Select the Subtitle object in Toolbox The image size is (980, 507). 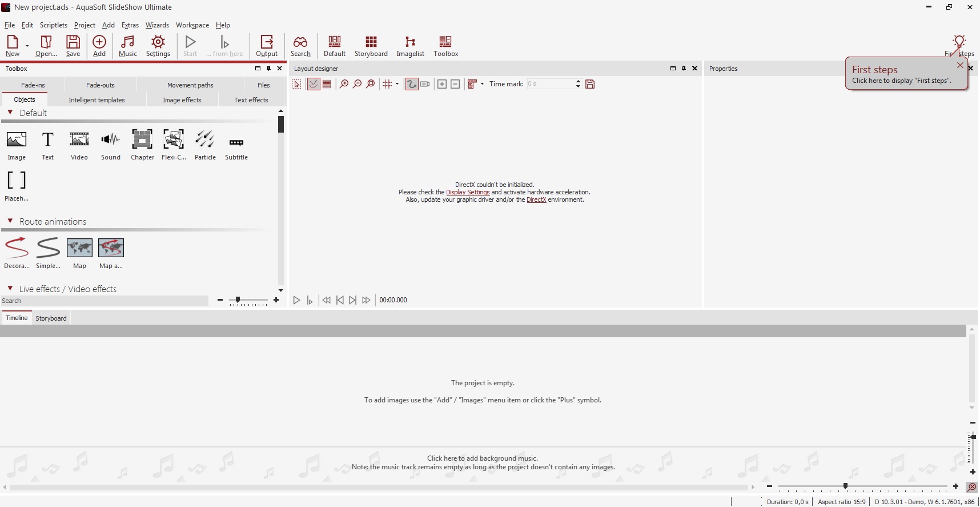[236, 147]
